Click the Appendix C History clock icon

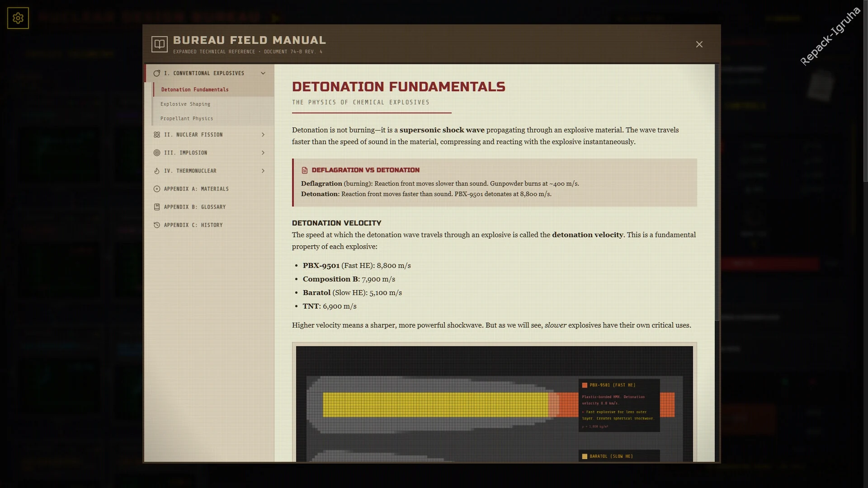pyautogui.click(x=157, y=225)
